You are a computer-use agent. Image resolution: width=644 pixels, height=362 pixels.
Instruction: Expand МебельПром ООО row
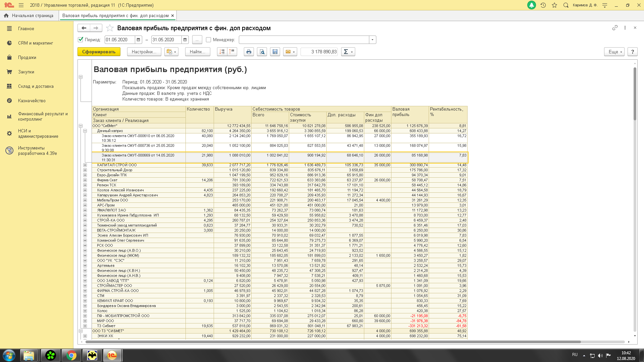[85, 200]
